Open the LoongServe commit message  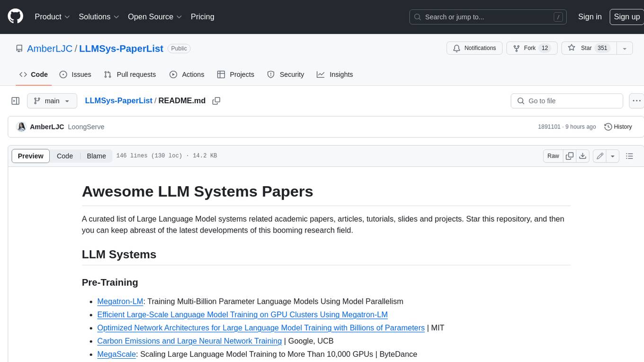pos(86,127)
